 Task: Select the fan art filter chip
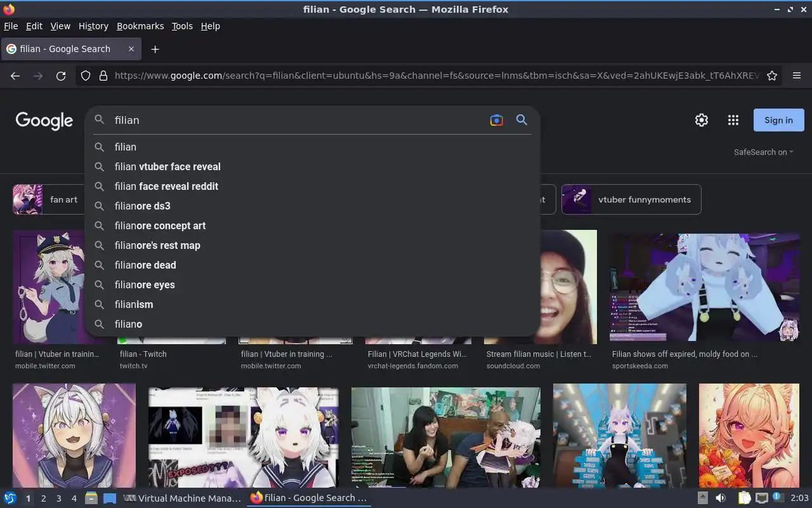coord(48,199)
